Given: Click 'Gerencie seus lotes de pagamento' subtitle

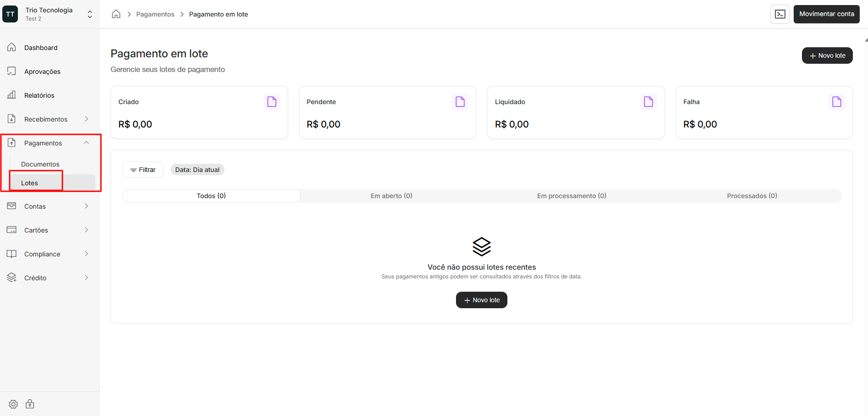Looking at the screenshot, I should pos(168,69).
